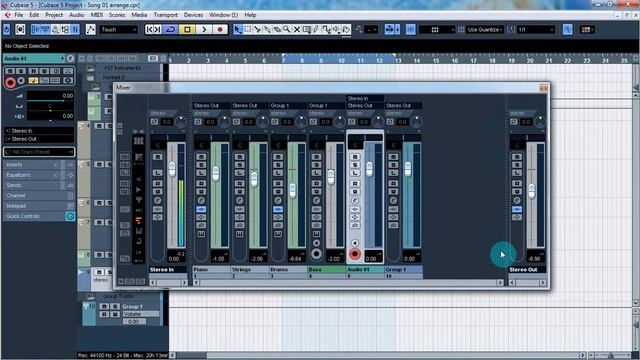Click the Piano channel volume fader handle

[216, 173]
